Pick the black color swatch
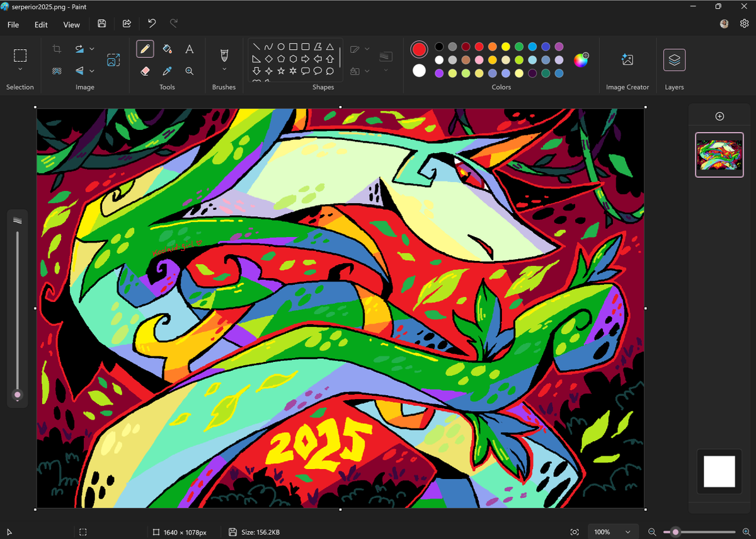756x539 pixels. pyautogui.click(x=439, y=47)
